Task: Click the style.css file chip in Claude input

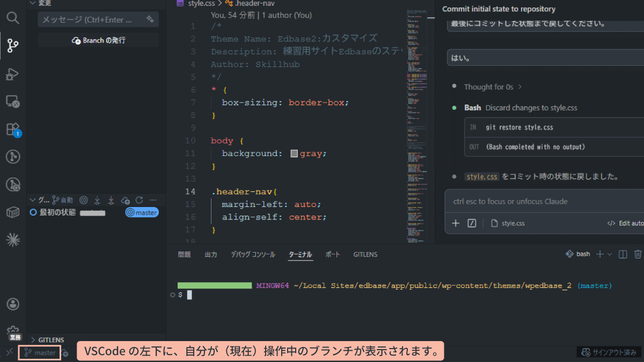Action: coord(508,223)
